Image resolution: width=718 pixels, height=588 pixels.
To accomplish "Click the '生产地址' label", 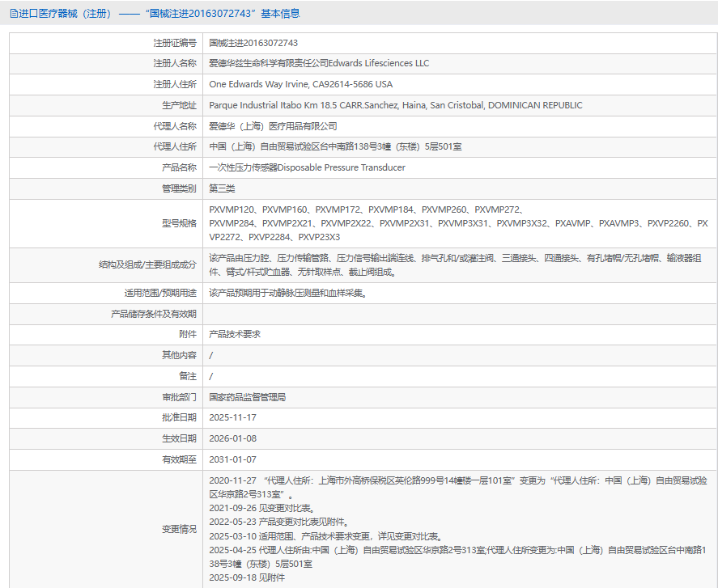I will pos(179,105).
